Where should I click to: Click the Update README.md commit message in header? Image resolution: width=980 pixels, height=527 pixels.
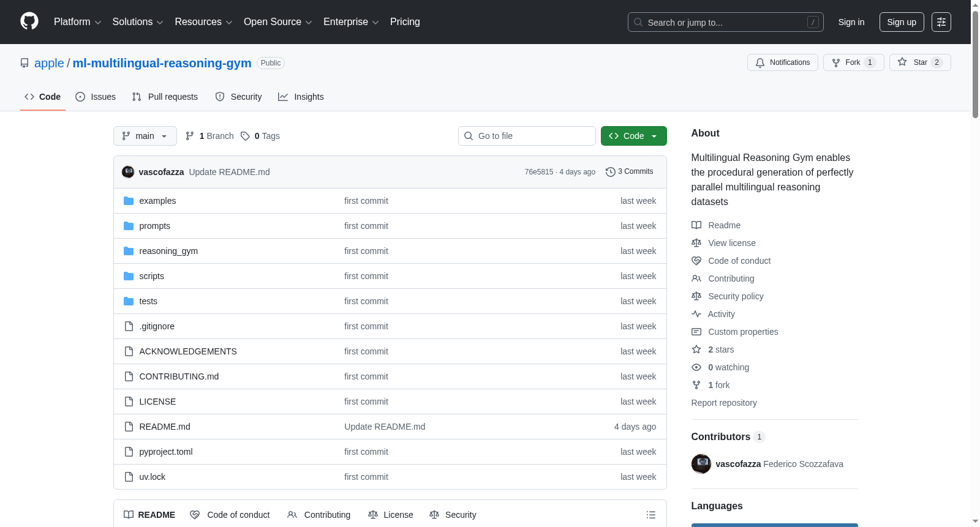pos(230,172)
